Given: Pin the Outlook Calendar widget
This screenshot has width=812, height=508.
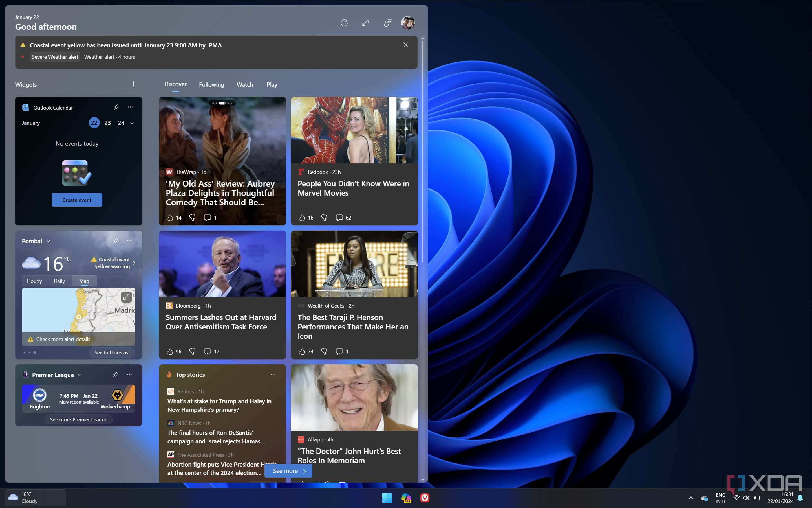Looking at the screenshot, I should click(116, 107).
